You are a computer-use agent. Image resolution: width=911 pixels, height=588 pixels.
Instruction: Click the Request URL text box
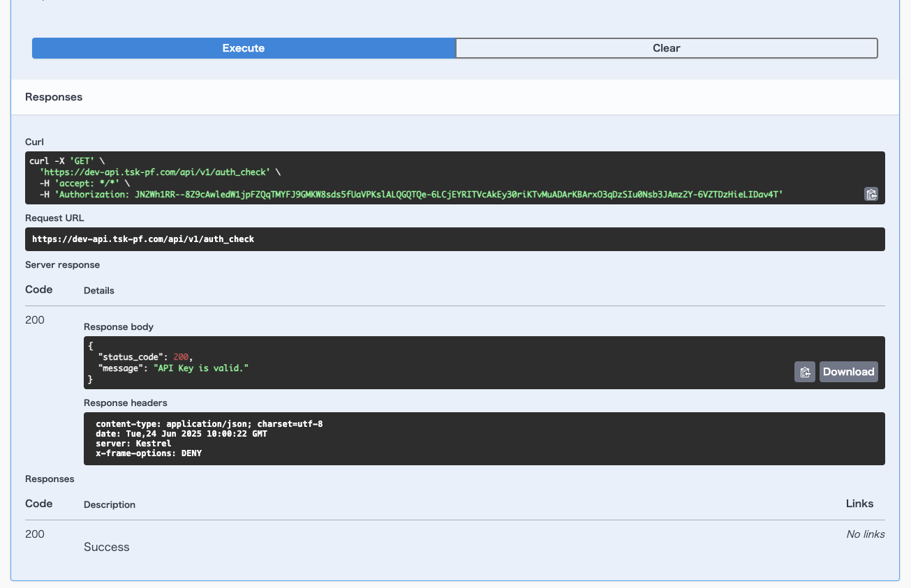click(x=455, y=239)
